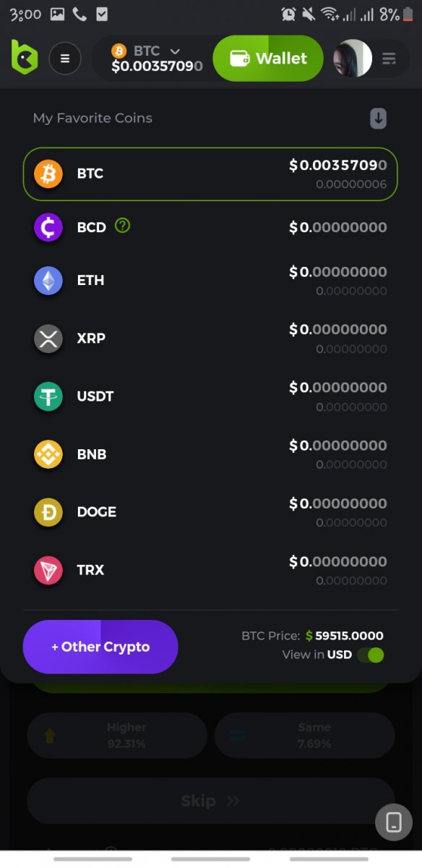Open the BTC balance selector in header
The width and height of the screenshot is (422, 868).
(x=155, y=59)
